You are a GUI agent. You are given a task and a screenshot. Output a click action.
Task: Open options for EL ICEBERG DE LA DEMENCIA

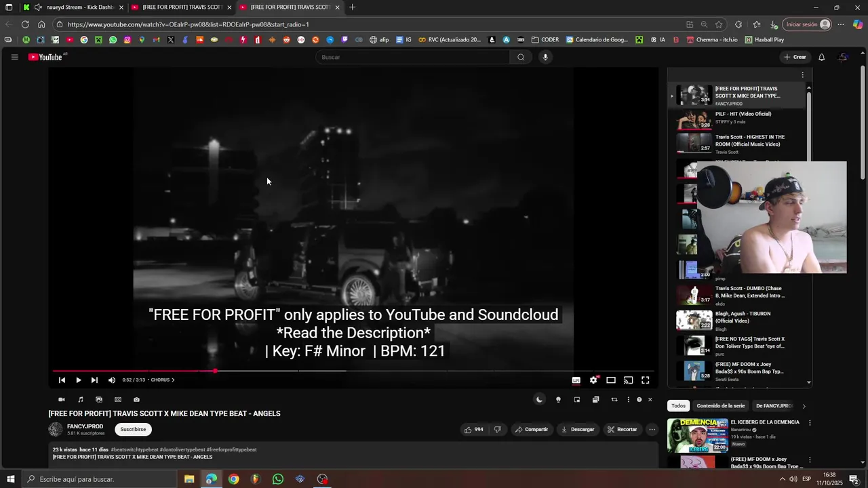809,423
